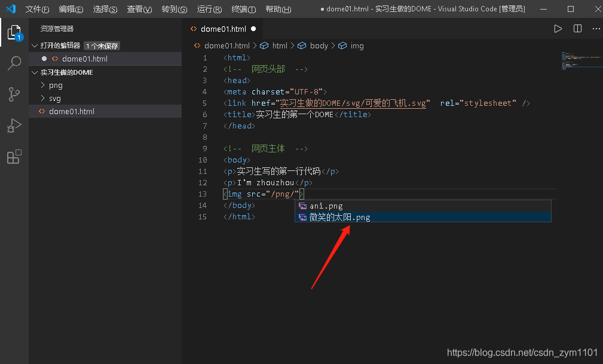This screenshot has width=603, height=364.
Task: Open the Explorer view in activity bar
Action: pos(14,33)
